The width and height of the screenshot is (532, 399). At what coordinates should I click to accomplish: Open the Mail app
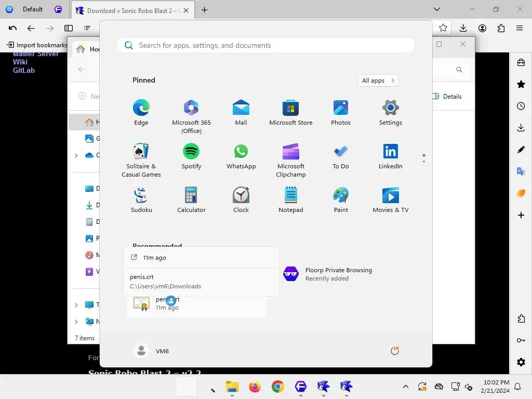click(x=241, y=113)
